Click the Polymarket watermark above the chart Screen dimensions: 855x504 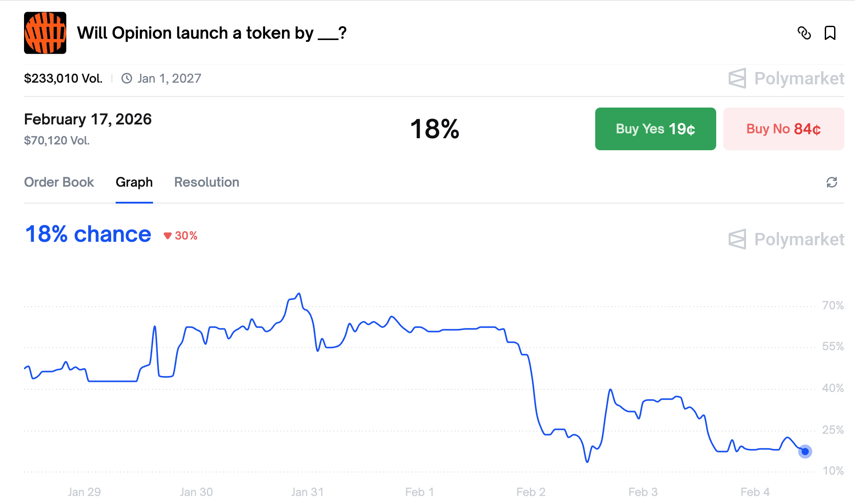click(x=786, y=240)
